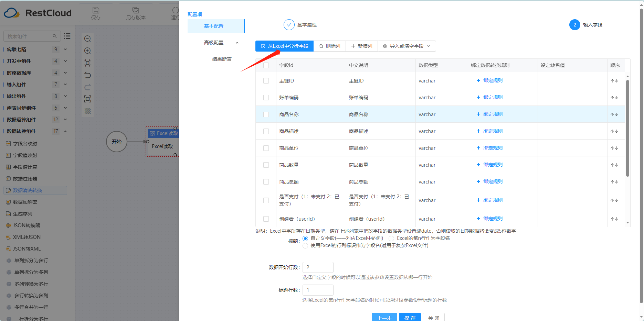Image resolution: width=644 pixels, height=321 pixels.
Task: Select the 数据清洗转换 component
Action: [35, 190]
